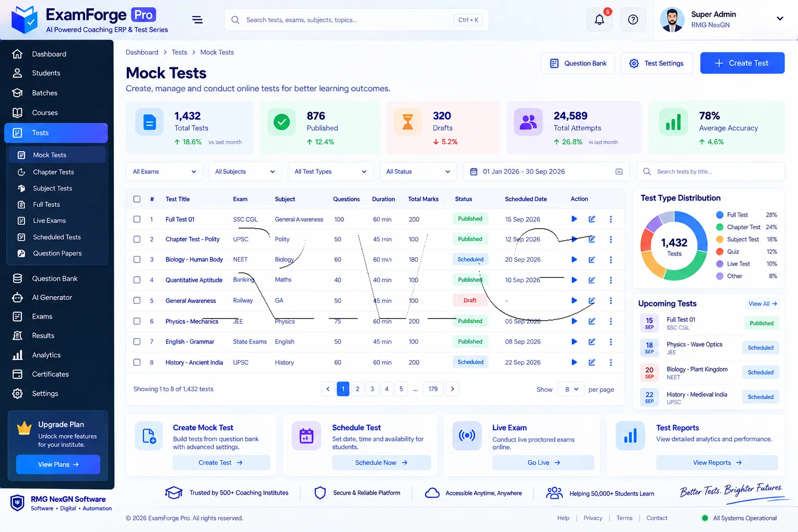Click the Live Exam broadcast icon
Viewport: 798px width, 532px height.
tap(467, 435)
